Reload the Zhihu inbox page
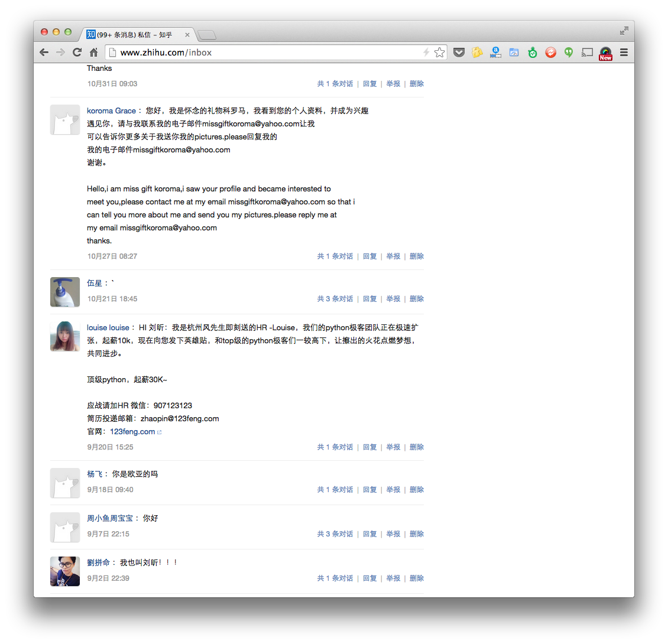Image resolution: width=668 pixels, height=644 pixels. [77, 53]
